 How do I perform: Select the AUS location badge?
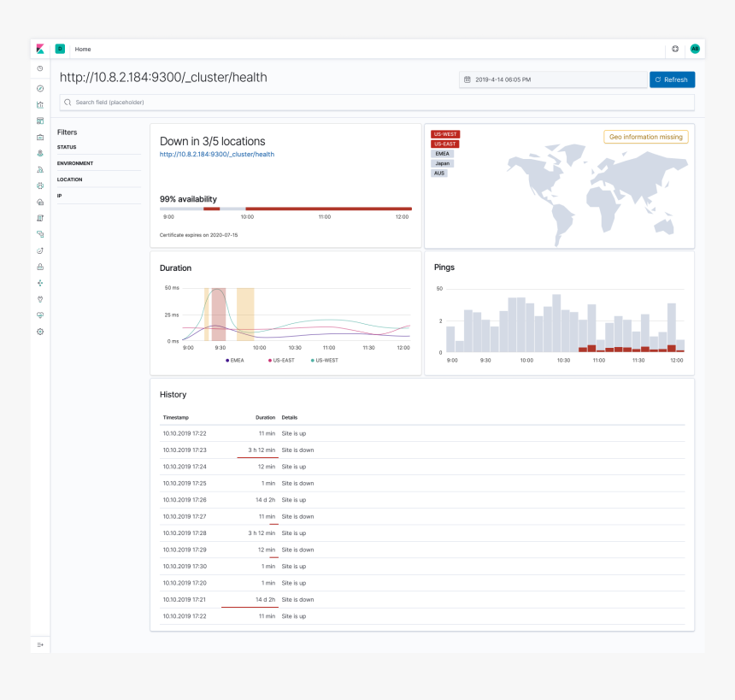pos(439,174)
